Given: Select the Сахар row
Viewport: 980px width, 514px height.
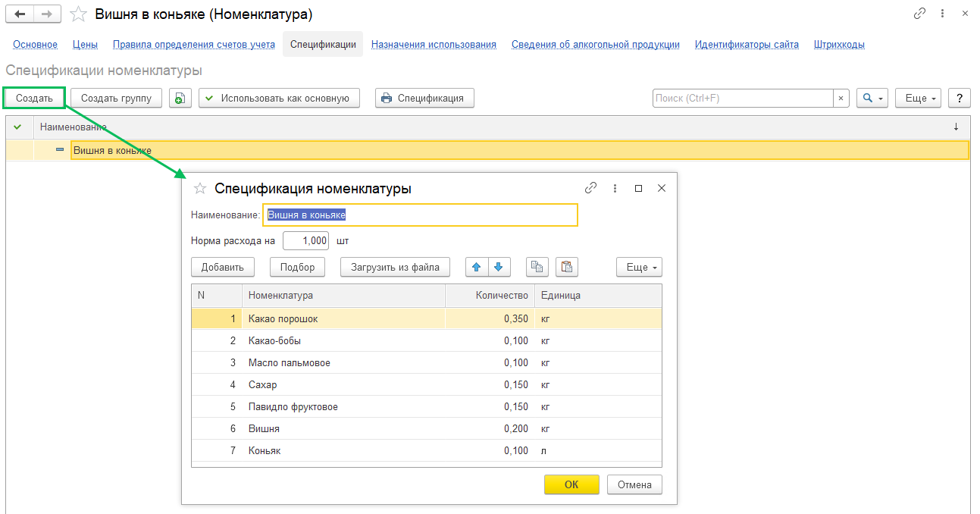Looking at the screenshot, I should tap(427, 384).
